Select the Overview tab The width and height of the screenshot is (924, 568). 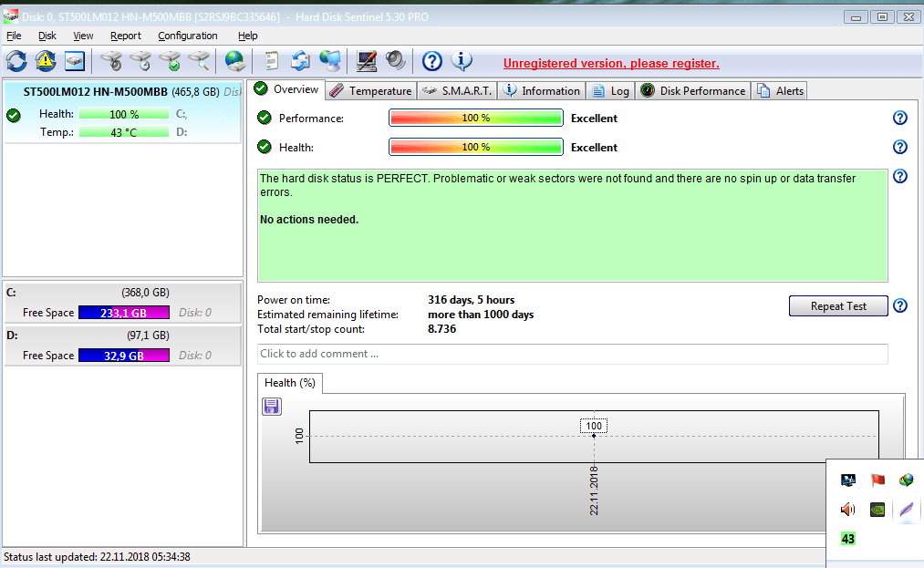click(x=286, y=89)
